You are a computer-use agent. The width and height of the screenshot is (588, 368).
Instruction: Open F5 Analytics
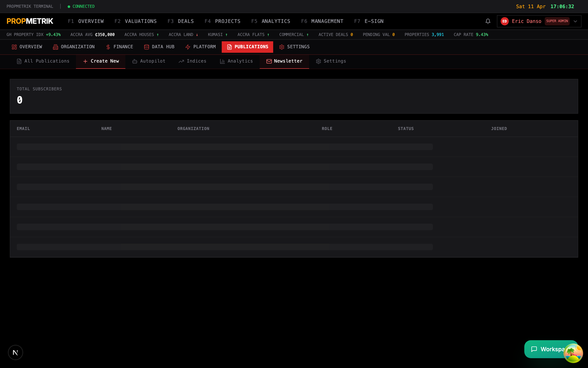coord(271,21)
